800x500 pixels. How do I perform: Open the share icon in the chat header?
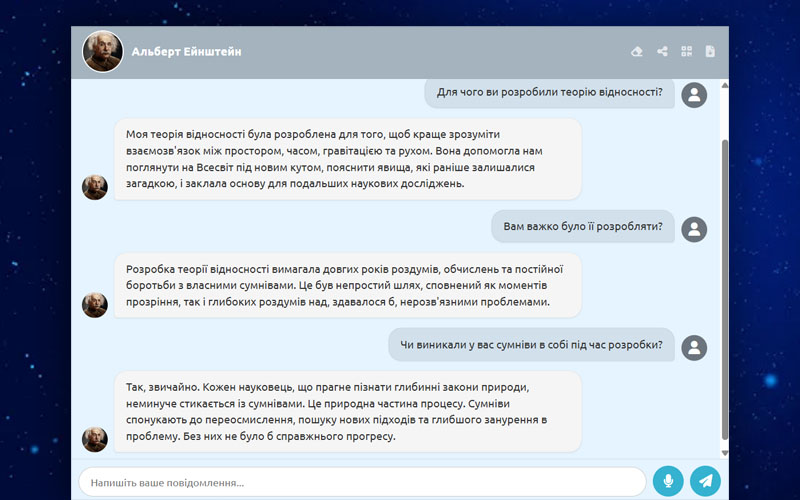pyautogui.click(x=662, y=52)
